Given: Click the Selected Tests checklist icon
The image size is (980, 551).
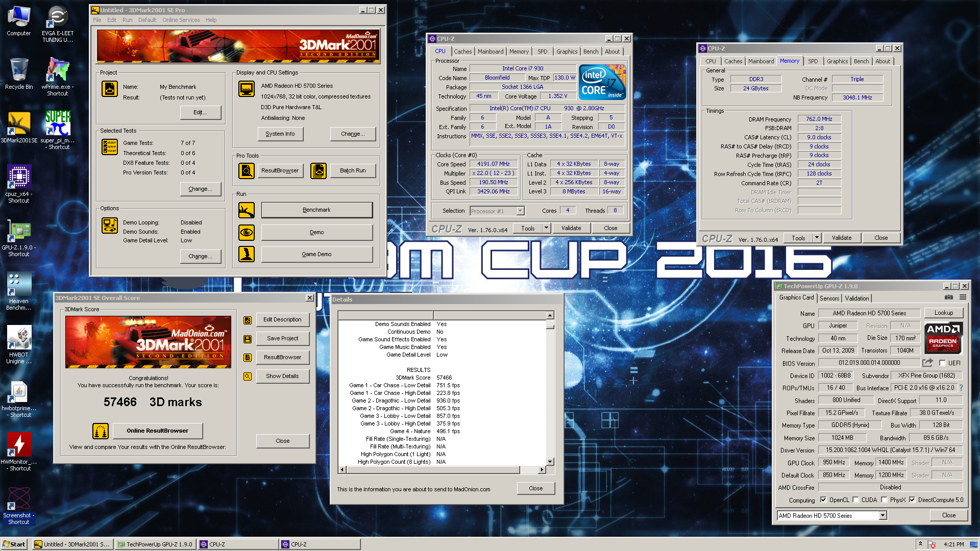Looking at the screenshot, I should click(x=110, y=147).
